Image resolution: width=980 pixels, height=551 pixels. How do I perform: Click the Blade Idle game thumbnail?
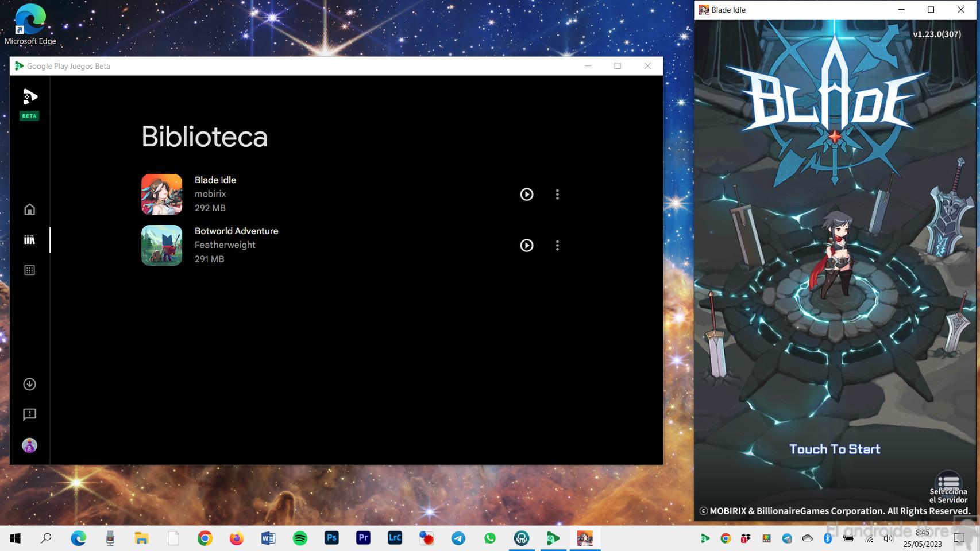162,195
